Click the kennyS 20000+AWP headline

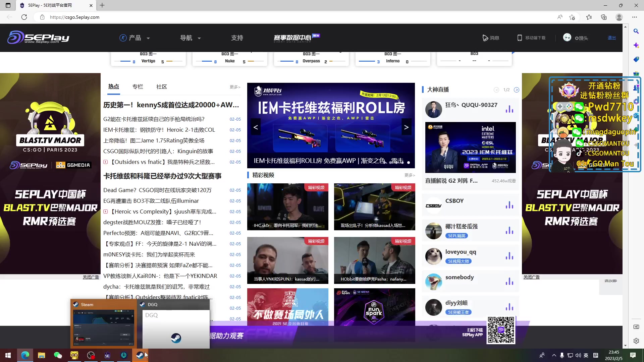coord(171,105)
